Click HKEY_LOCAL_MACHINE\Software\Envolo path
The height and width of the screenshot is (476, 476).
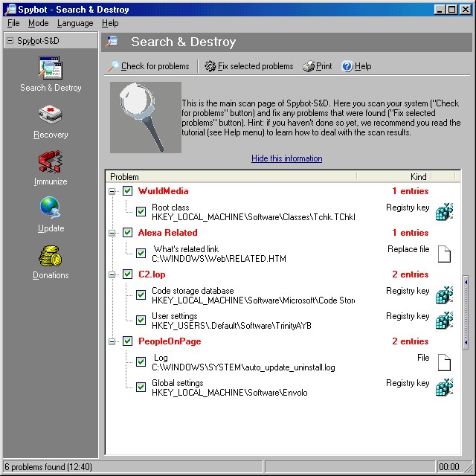click(x=230, y=393)
